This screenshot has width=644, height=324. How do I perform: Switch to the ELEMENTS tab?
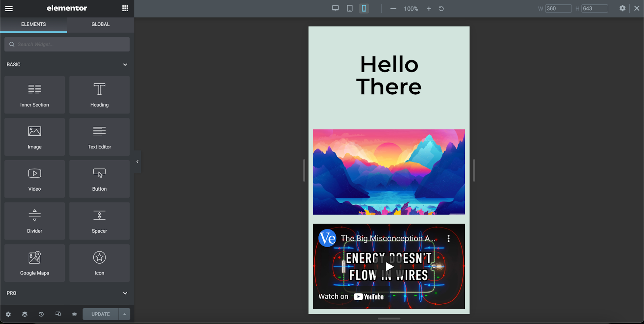point(33,25)
